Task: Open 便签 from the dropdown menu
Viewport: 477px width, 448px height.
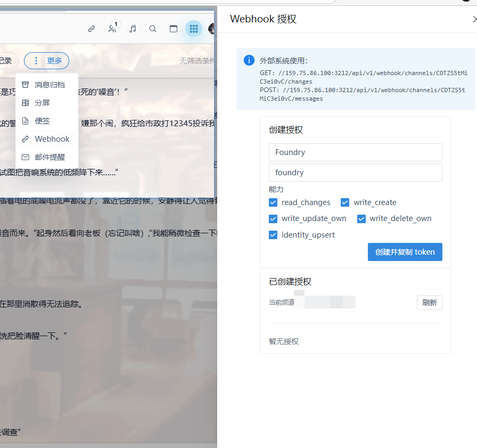Action: [x=47, y=121]
